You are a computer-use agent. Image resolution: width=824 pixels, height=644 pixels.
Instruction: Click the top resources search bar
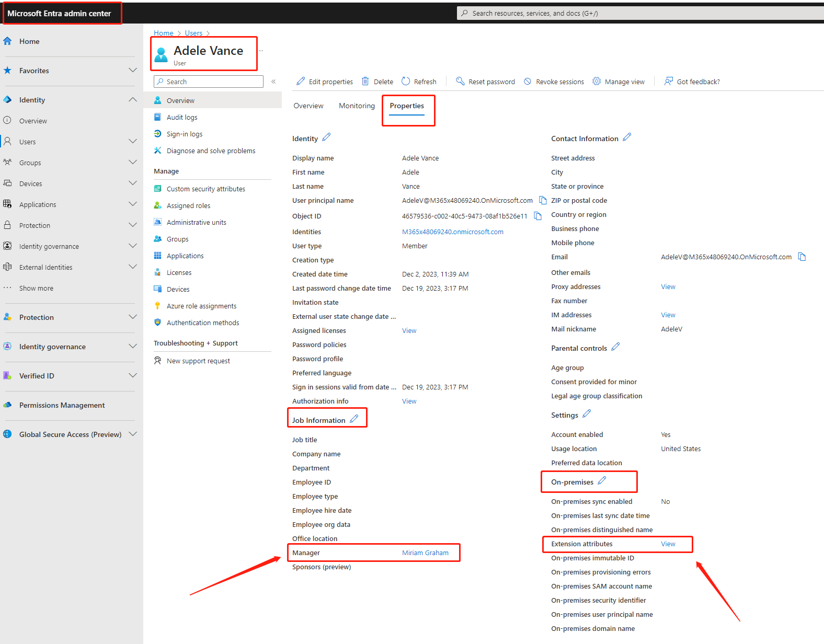click(640, 13)
